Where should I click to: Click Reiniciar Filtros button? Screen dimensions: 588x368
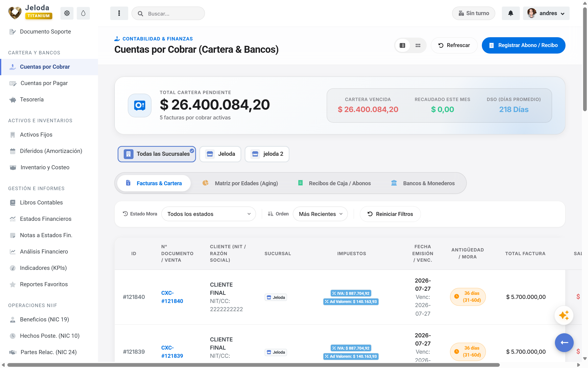point(390,214)
